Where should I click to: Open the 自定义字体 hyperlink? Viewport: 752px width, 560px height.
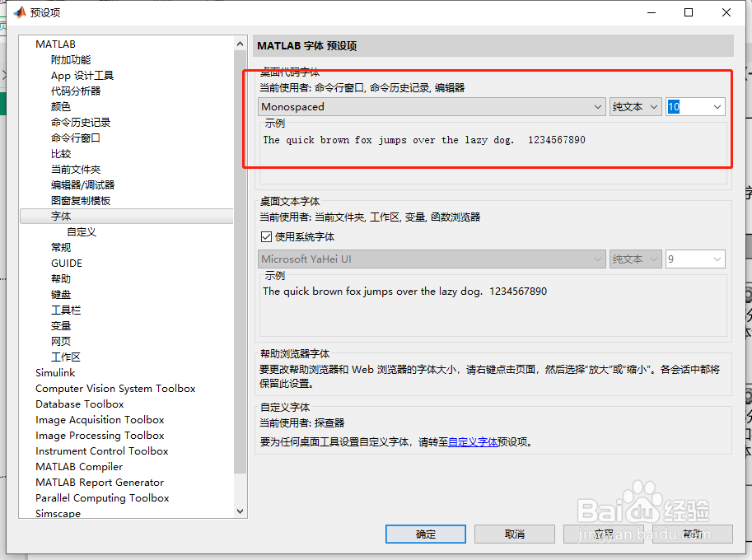473,442
